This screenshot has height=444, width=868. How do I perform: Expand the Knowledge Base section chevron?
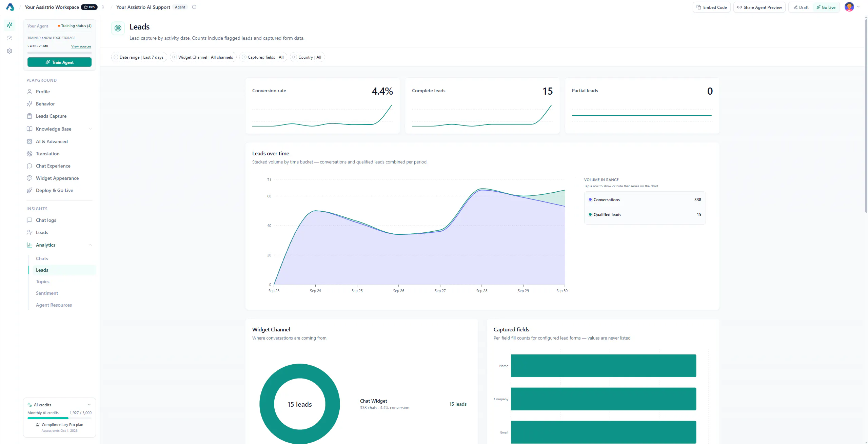pyautogui.click(x=90, y=129)
